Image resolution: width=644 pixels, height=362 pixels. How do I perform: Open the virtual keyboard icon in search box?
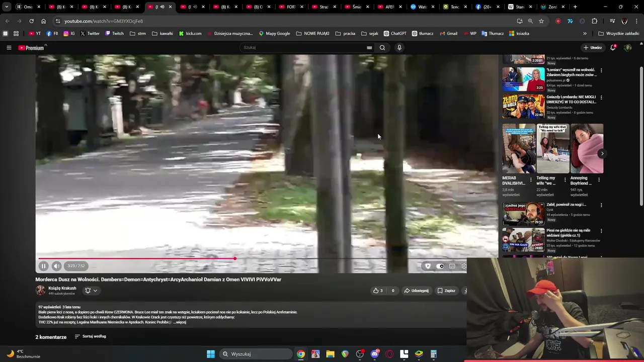[369, 48]
